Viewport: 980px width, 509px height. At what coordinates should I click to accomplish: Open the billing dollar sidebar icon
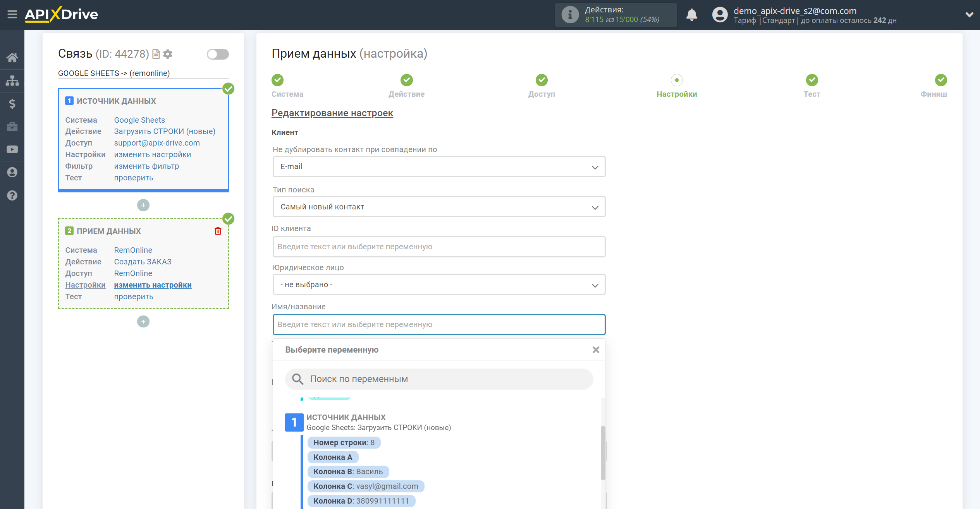pyautogui.click(x=12, y=103)
